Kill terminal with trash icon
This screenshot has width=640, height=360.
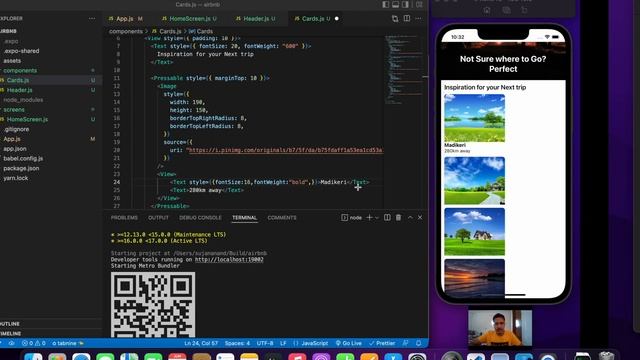[398, 218]
